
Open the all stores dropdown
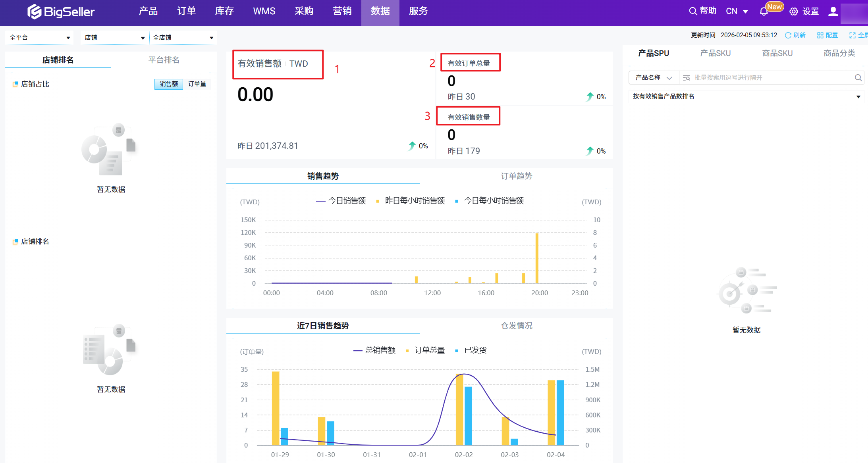coord(183,38)
